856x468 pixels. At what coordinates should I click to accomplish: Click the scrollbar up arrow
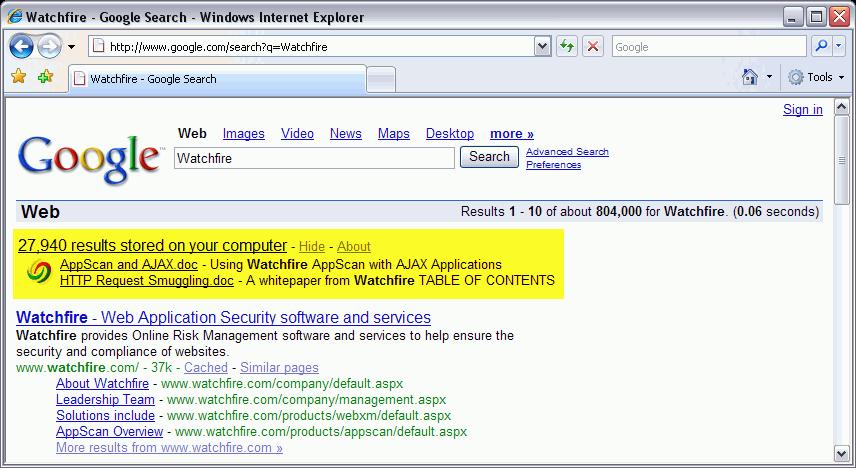click(841, 107)
